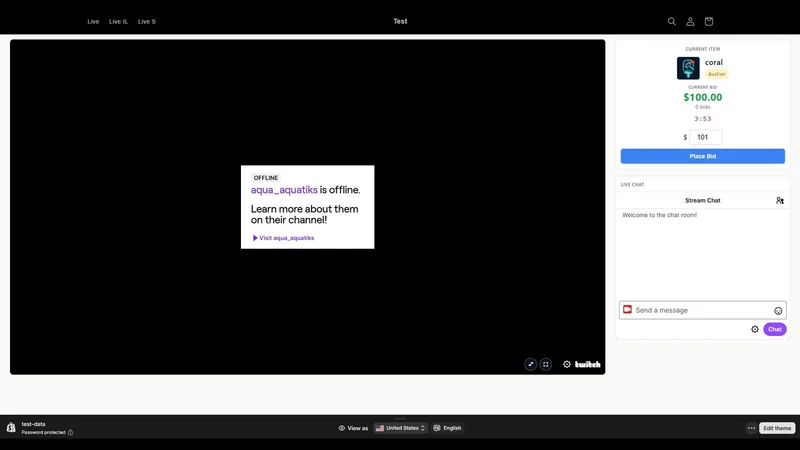The height and width of the screenshot is (450, 800).
Task: Click the Shopify bag icon
Action: pyautogui.click(x=11, y=428)
